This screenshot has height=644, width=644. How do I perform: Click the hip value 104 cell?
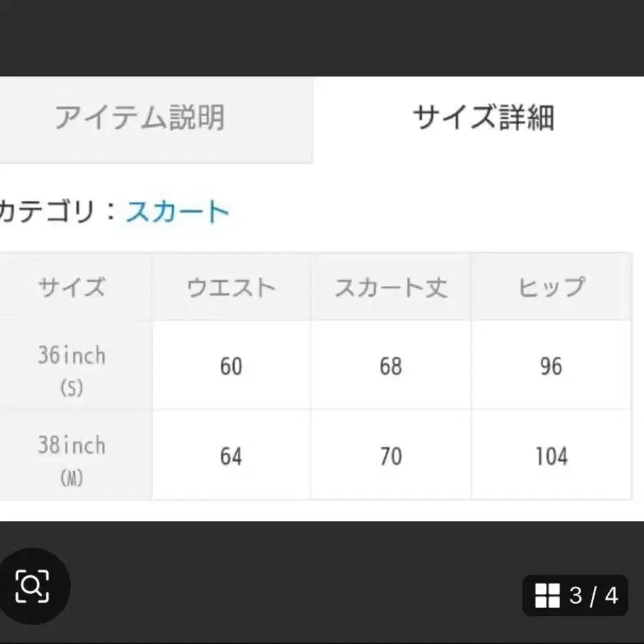[551, 456]
